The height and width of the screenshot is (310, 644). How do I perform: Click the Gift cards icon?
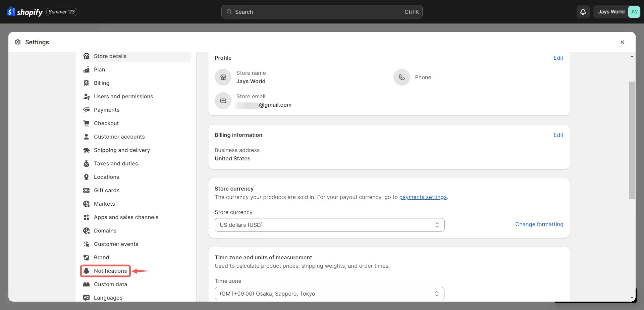pos(87,190)
